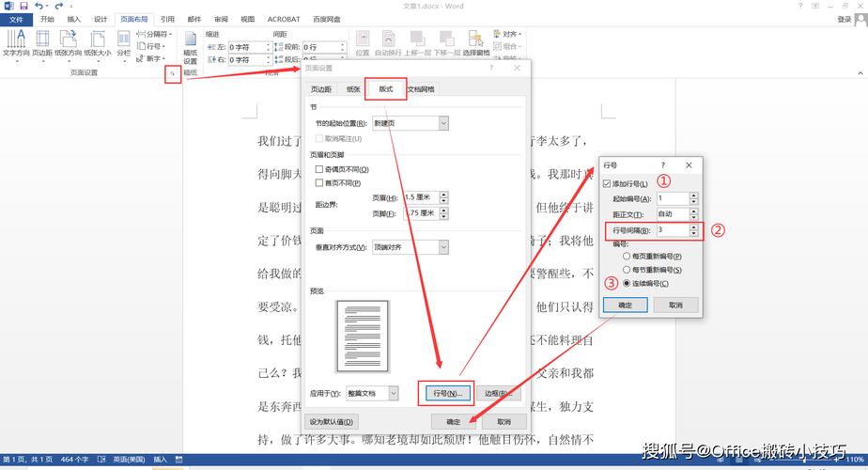Click the Undo icon
The image size is (868, 470).
pyautogui.click(x=39, y=6)
